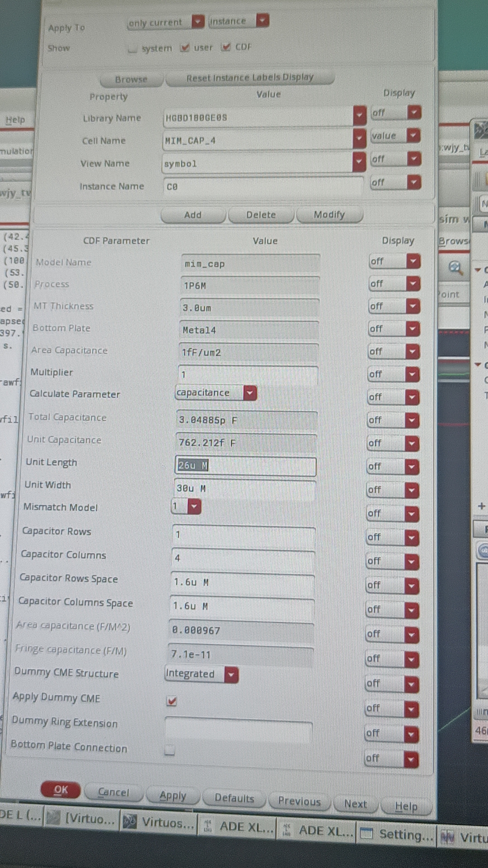Click the Cell Name field MIM_CAP_4
The height and width of the screenshot is (868, 488).
point(258,140)
